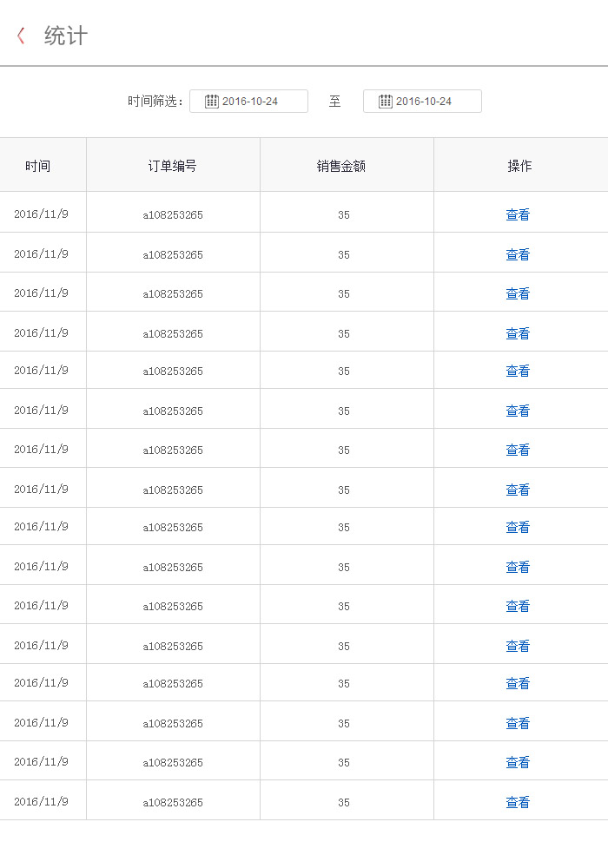Open 查看 in the twelfth table row
This screenshot has height=868, width=608.
point(518,647)
